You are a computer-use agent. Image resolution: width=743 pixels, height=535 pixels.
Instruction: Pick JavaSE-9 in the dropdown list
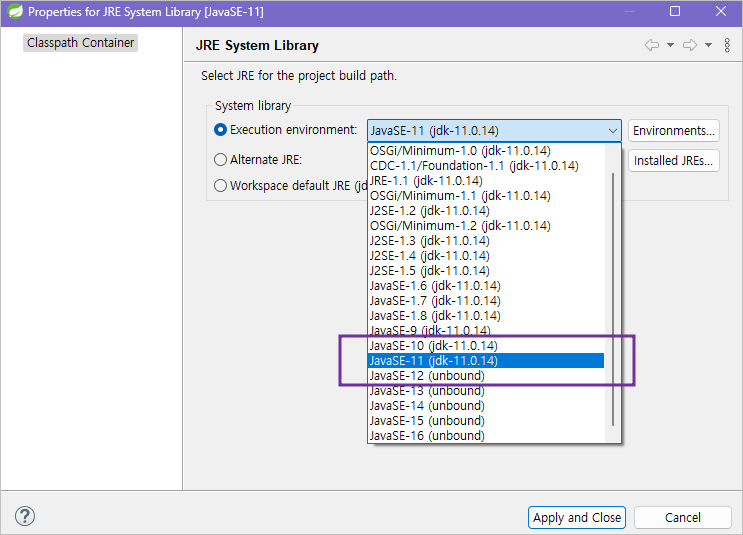tap(486, 331)
